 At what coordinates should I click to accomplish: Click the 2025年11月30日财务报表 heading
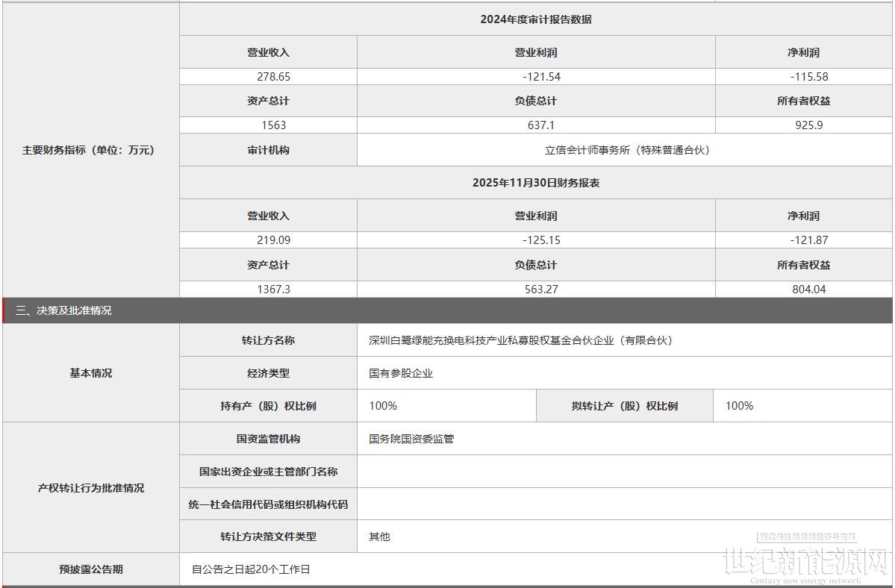535,183
